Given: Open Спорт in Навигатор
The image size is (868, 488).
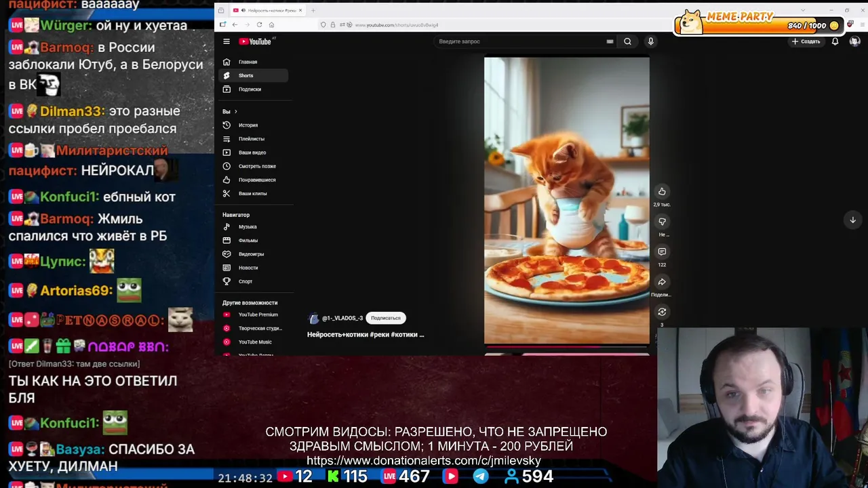Looking at the screenshot, I should pyautogui.click(x=254, y=281).
